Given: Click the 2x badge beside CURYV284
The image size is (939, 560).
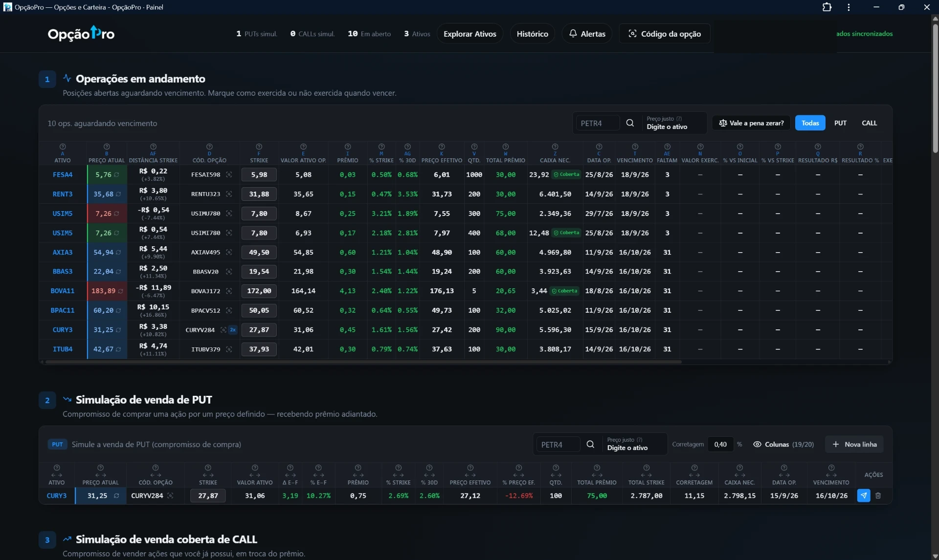Looking at the screenshot, I should point(233,330).
